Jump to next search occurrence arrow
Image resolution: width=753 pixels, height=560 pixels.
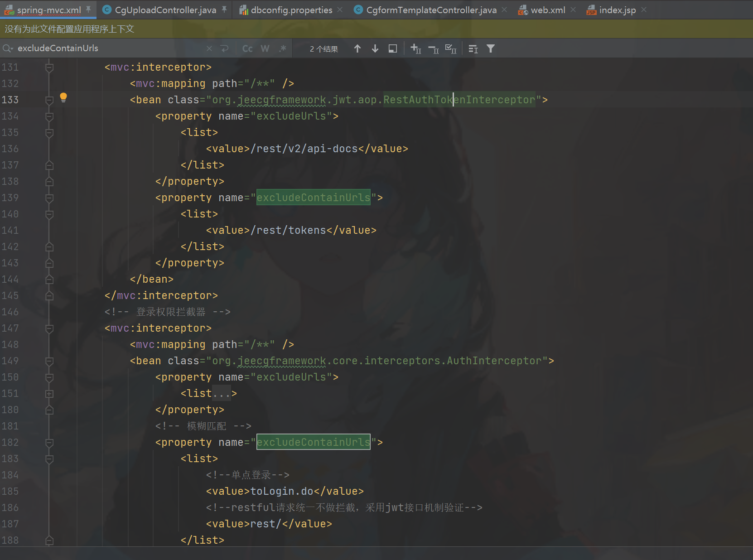[375, 48]
